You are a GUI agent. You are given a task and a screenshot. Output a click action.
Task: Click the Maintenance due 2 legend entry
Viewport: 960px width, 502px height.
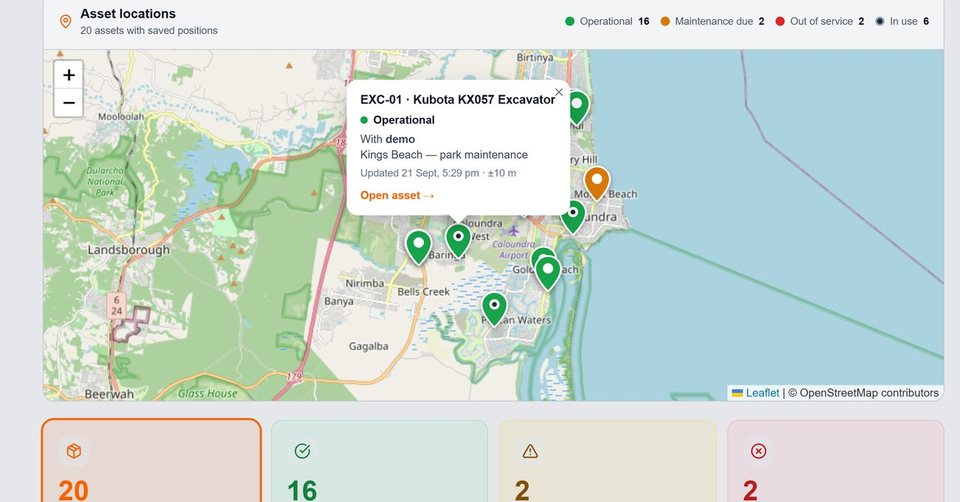713,21
